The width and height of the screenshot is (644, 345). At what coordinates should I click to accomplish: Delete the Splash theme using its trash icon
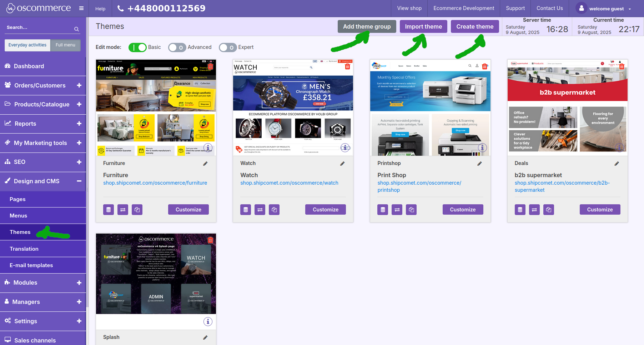pos(211,240)
